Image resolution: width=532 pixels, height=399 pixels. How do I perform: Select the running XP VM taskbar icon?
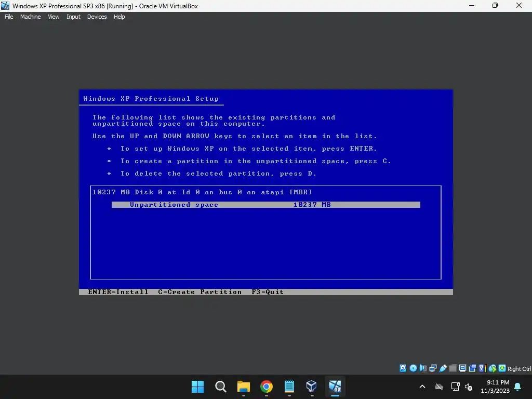click(335, 387)
